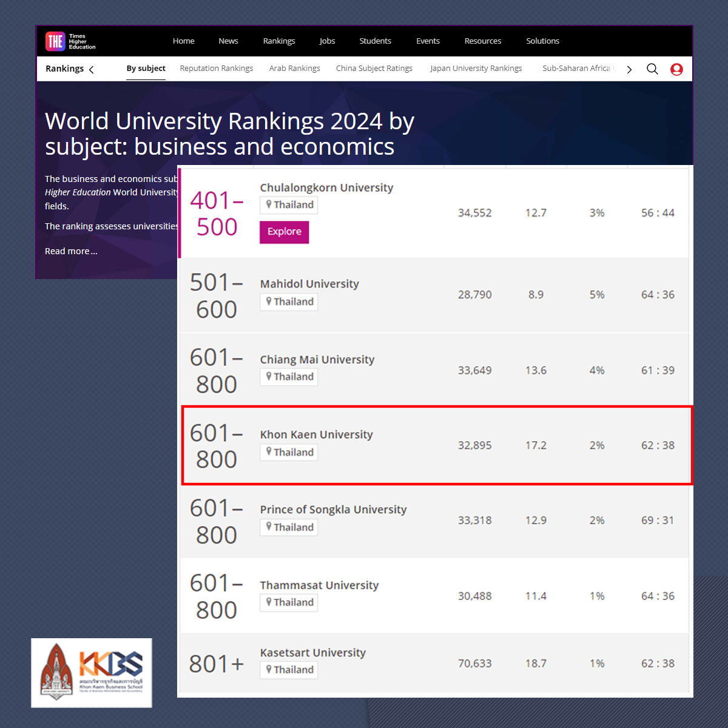Expand more ranking tabs with right chevron
The width and height of the screenshot is (728, 728).
click(x=629, y=69)
